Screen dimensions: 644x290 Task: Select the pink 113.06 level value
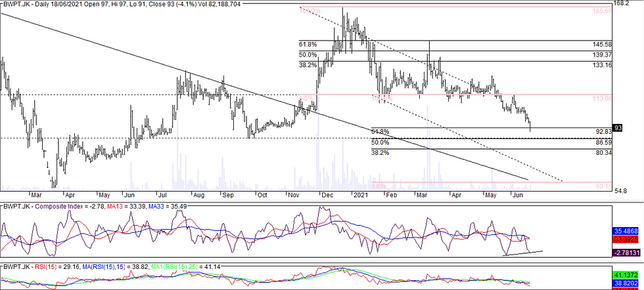click(x=603, y=98)
